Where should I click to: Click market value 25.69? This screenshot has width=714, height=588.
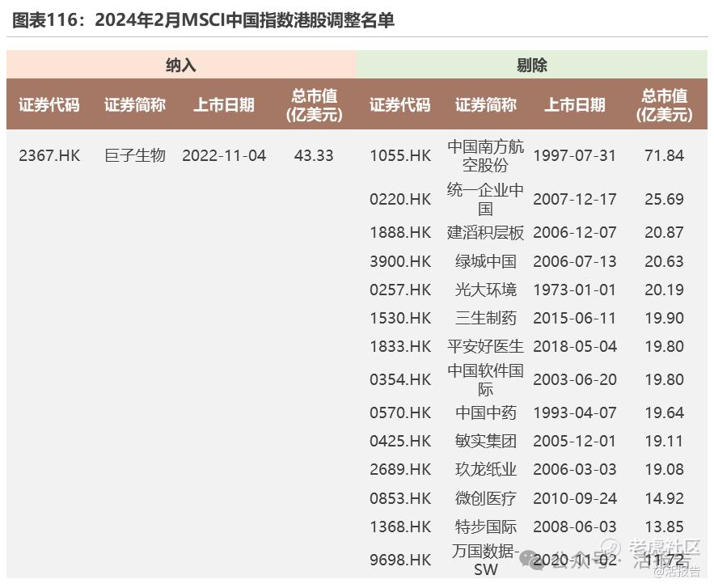pos(665,200)
